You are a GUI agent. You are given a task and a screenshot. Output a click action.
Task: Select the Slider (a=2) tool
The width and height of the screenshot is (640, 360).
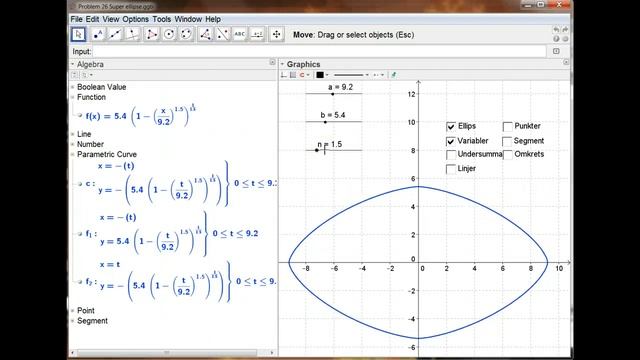tap(257, 35)
